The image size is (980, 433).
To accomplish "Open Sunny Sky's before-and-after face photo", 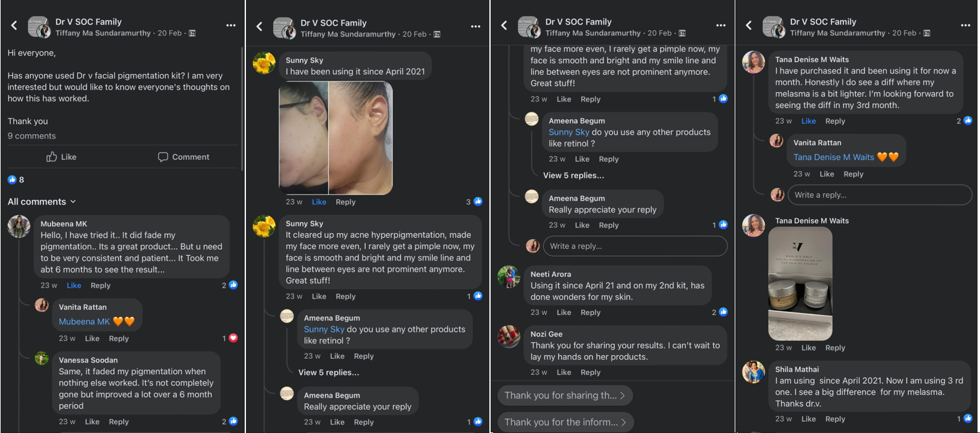I will pos(336,138).
